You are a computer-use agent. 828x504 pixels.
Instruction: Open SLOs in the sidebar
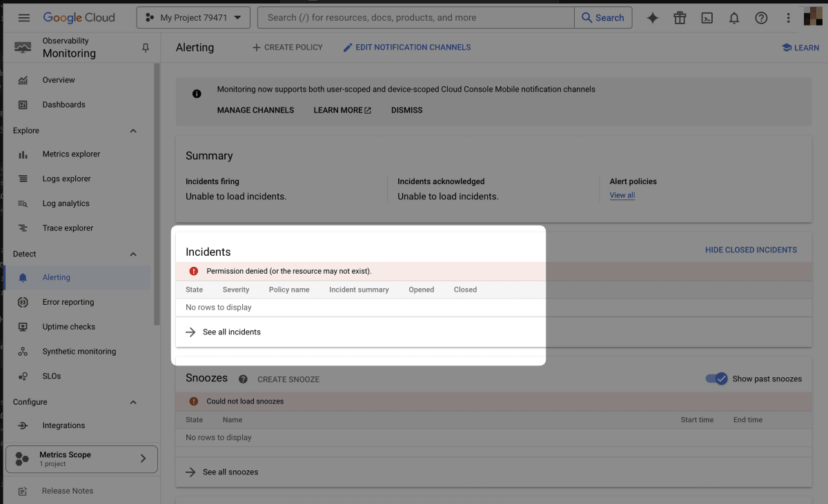coord(52,376)
